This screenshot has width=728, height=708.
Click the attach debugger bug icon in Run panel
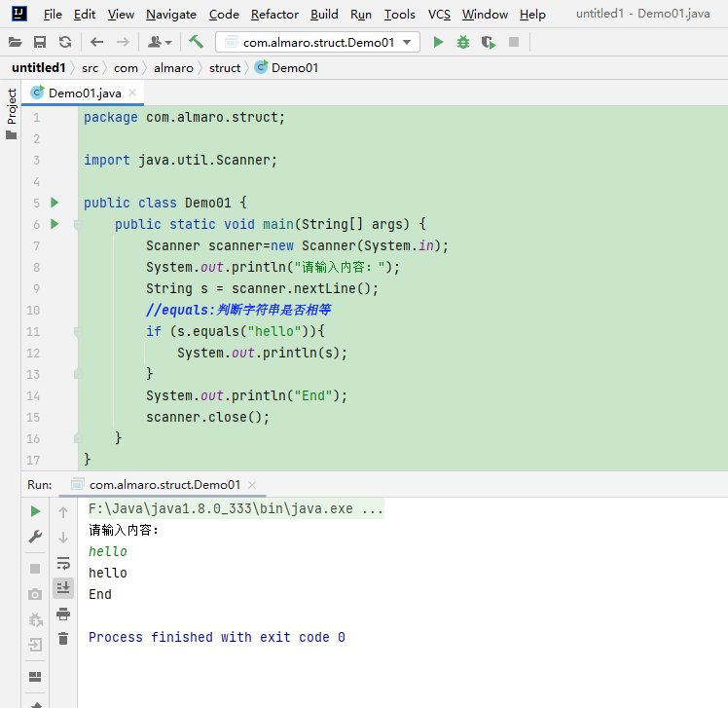pyautogui.click(x=35, y=619)
